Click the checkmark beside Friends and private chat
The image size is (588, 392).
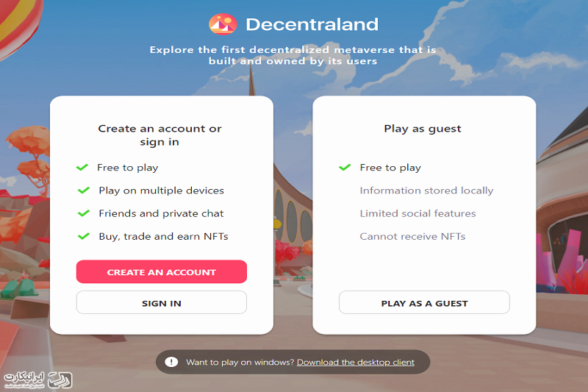pos(84,213)
